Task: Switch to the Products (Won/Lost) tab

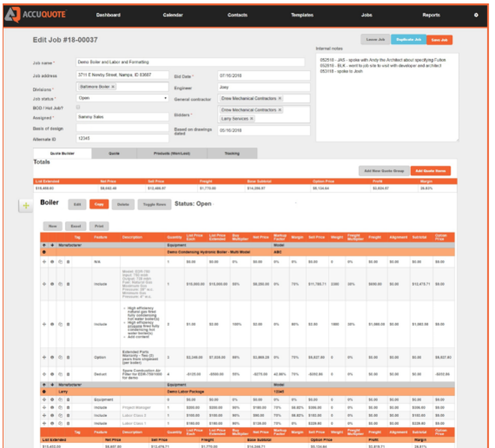Action: coord(172,153)
